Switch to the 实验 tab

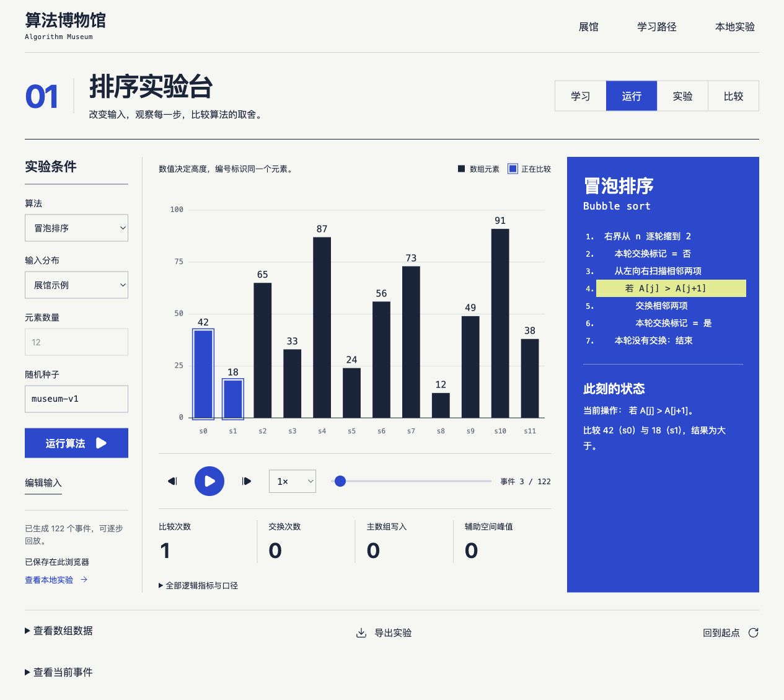point(682,96)
